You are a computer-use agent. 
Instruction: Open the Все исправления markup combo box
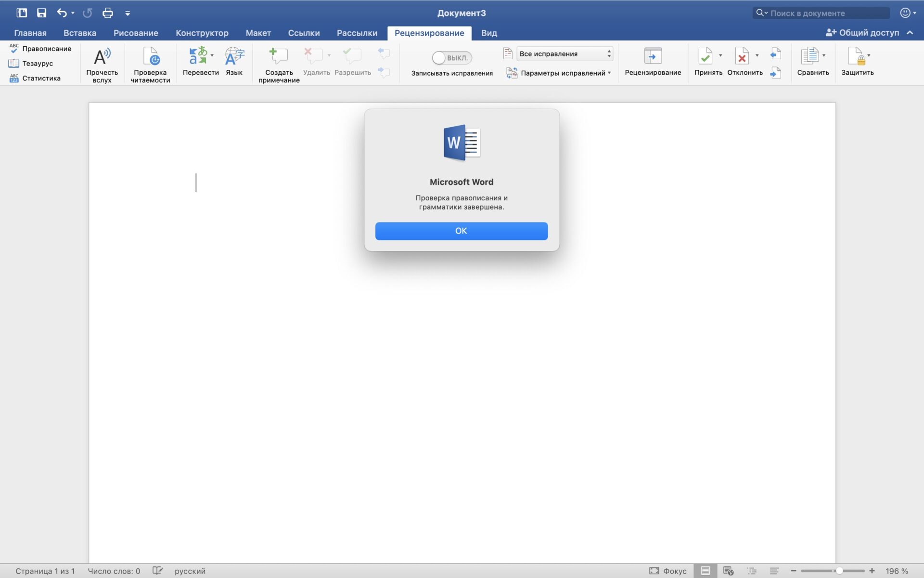coord(565,53)
